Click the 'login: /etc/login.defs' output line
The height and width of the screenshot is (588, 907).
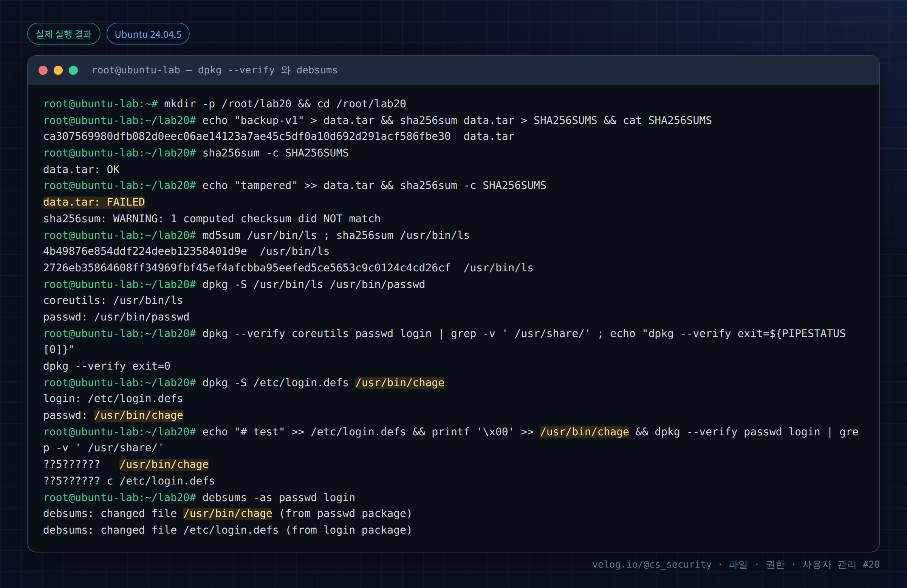click(113, 399)
